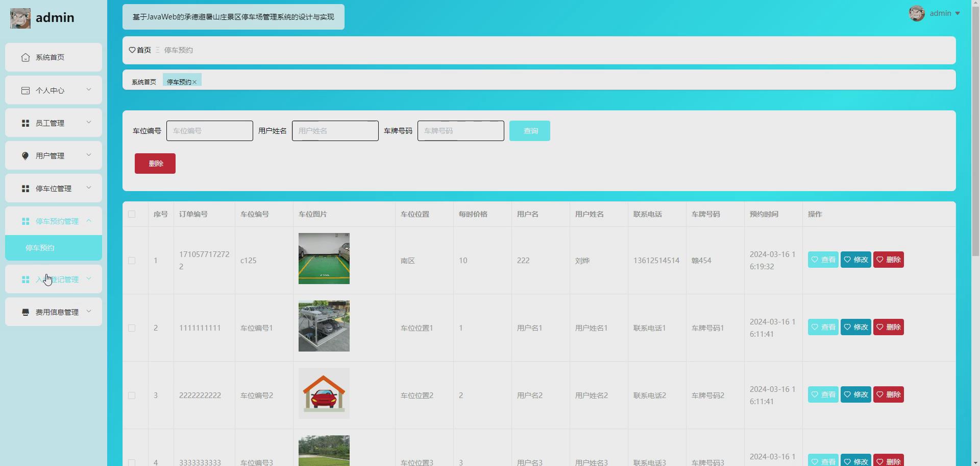Image resolution: width=980 pixels, height=466 pixels.
Task: Check the row 1 checkbox for order 1710577172722
Action: 132,261
